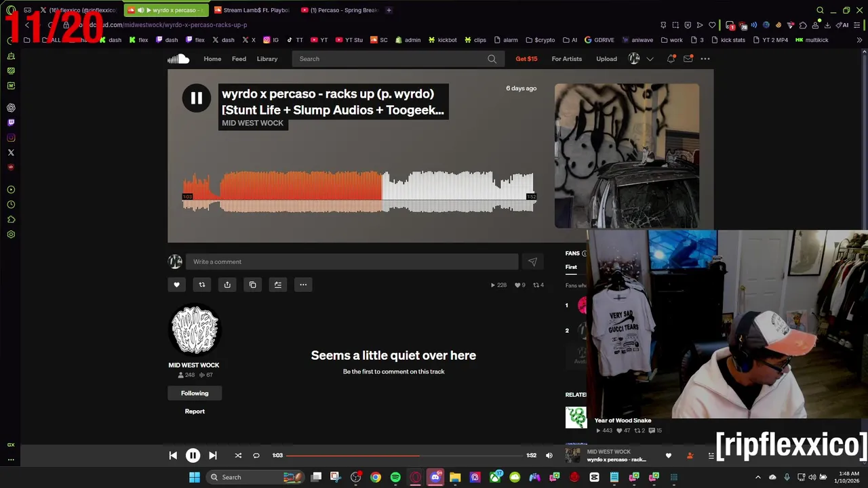Skip to the next track

click(x=212, y=455)
